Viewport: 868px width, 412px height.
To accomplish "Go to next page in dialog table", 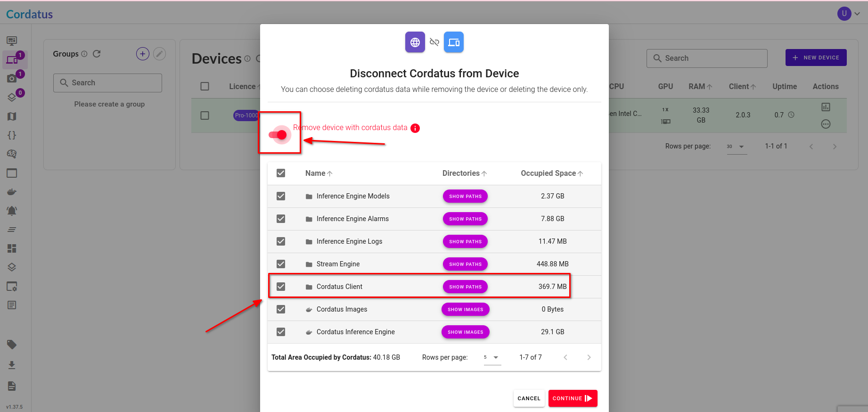I will click(x=589, y=357).
